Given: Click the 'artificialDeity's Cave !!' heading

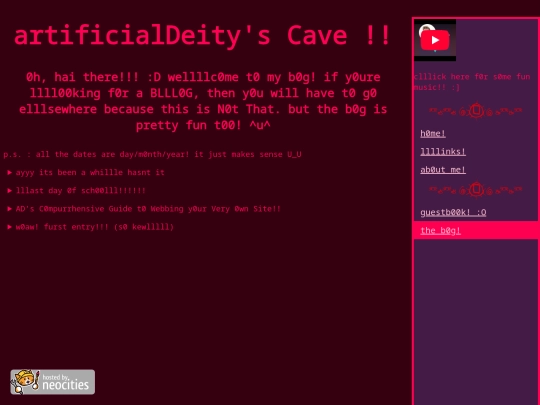Looking at the screenshot, I should click(x=202, y=35).
